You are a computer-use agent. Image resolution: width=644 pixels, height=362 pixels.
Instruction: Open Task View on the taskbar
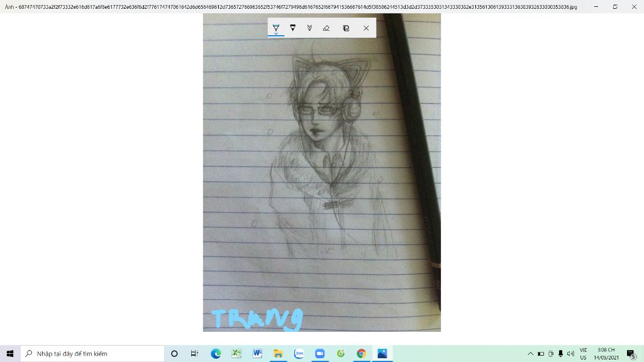tap(194, 353)
